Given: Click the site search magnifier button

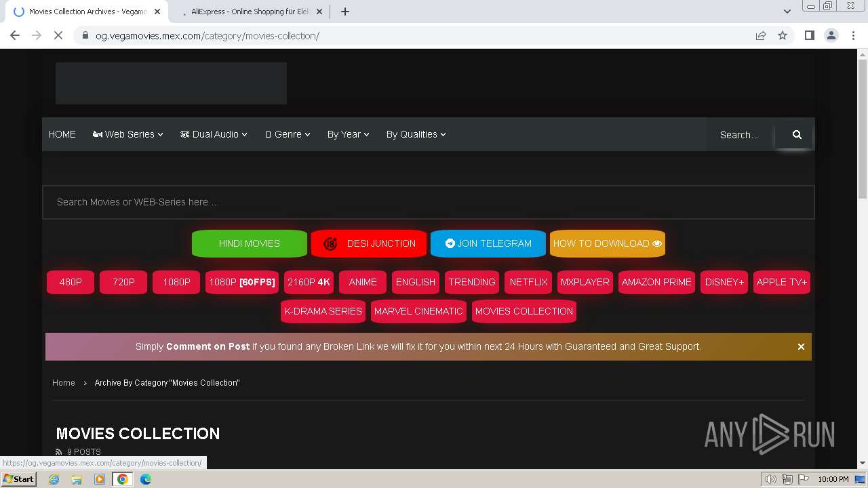Looking at the screenshot, I should (797, 134).
